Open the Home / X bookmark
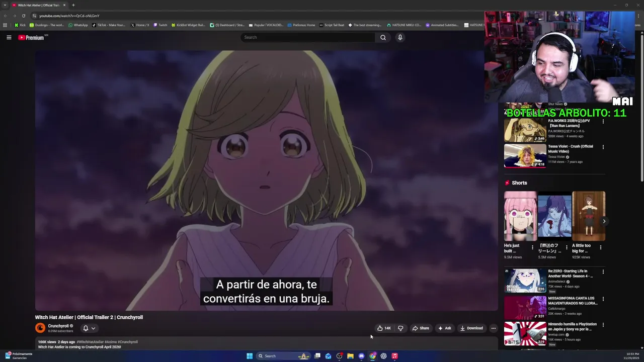The height and width of the screenshot is (362, 644). point(140,25)
